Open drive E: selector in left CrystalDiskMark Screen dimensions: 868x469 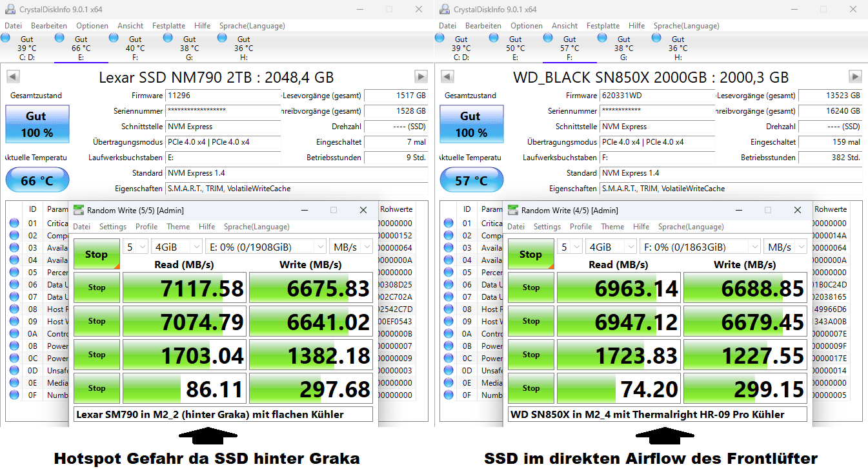coord(265,247)
